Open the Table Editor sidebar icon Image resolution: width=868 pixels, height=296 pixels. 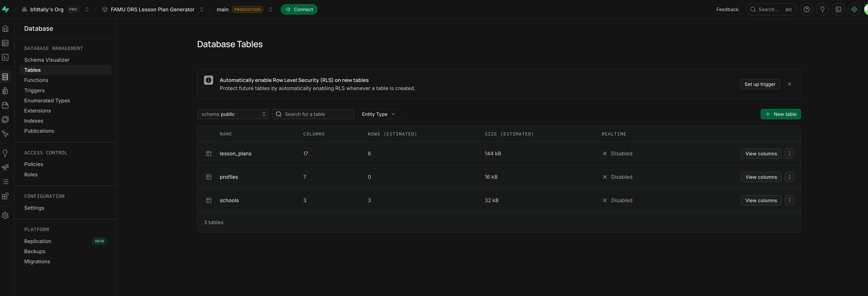coord(5,43)
